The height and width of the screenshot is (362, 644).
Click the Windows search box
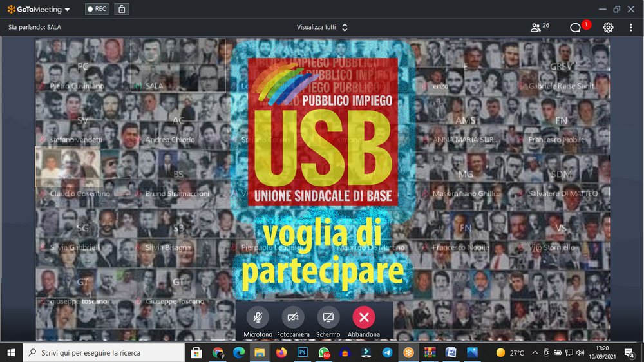tap(104, 352)
